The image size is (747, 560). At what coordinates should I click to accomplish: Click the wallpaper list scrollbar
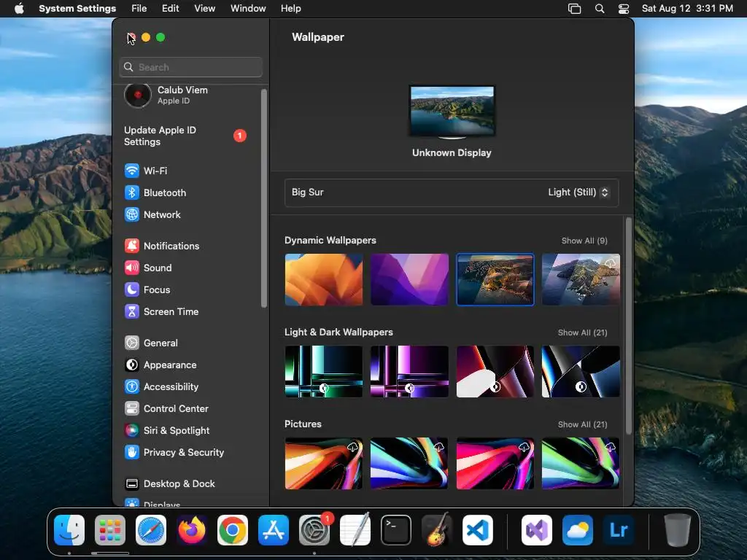pyautogui.click(x=628, y=326)
